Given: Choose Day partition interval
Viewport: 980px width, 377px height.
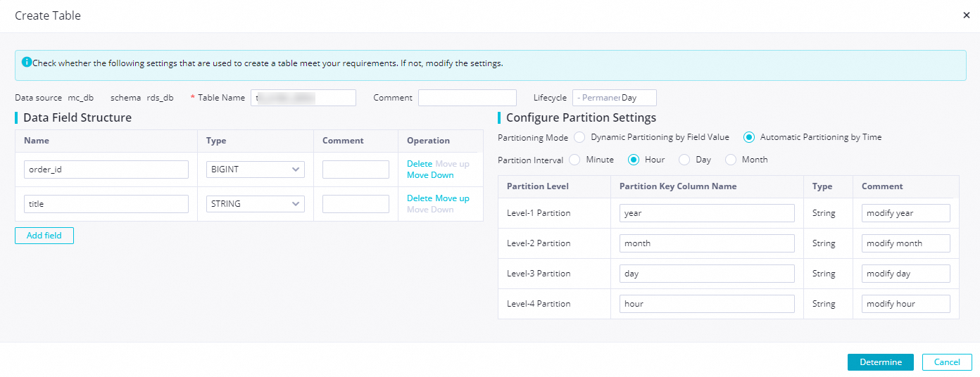Looking at the screenshot, I should pos(684,160).
